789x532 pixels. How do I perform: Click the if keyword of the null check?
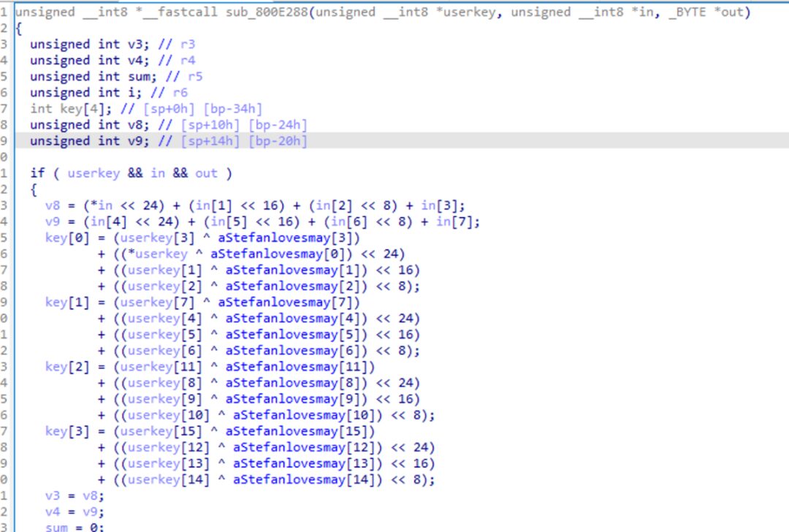click(x=37, y=172)
